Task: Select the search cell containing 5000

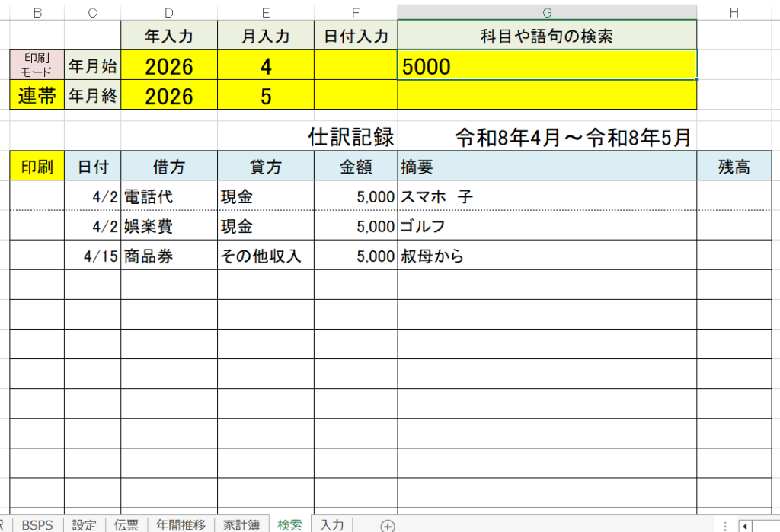Action: tap(546, 66)
